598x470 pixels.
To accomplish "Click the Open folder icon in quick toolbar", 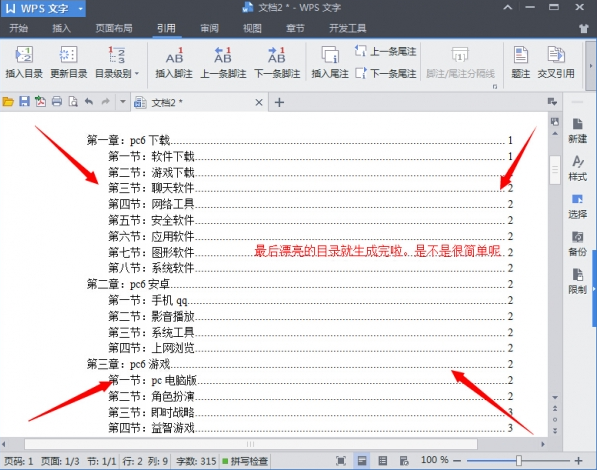I will 8,102.
